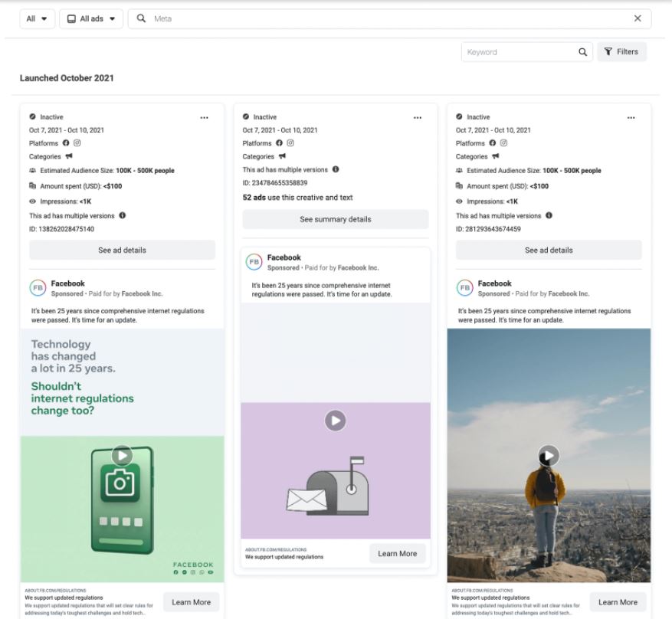Open the third ad's three-dot options menu
The height and width of the screenshot is (619, 672).
[x=631, y=117]
